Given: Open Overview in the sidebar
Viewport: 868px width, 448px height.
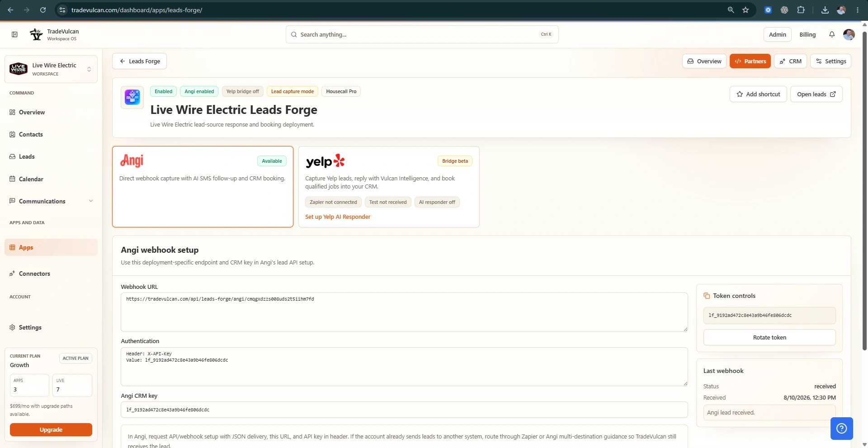Looking at the screenshot, I should click(51, 112).
